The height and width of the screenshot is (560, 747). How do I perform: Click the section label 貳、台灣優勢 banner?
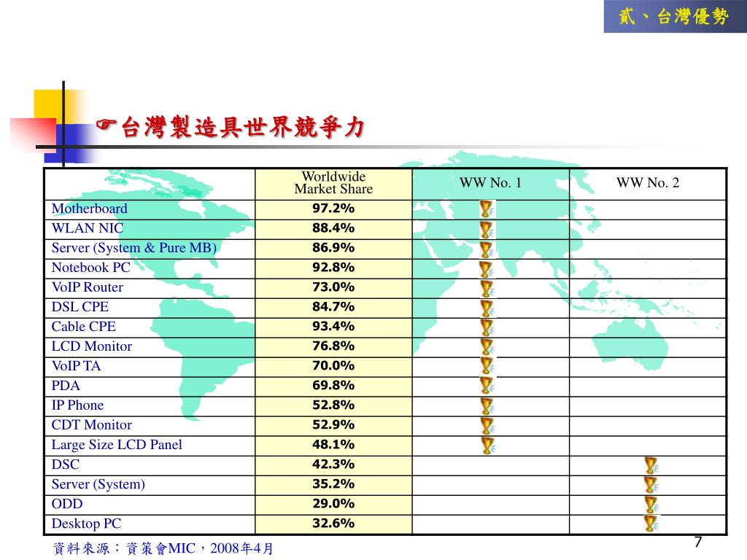(x=675, y=16)
